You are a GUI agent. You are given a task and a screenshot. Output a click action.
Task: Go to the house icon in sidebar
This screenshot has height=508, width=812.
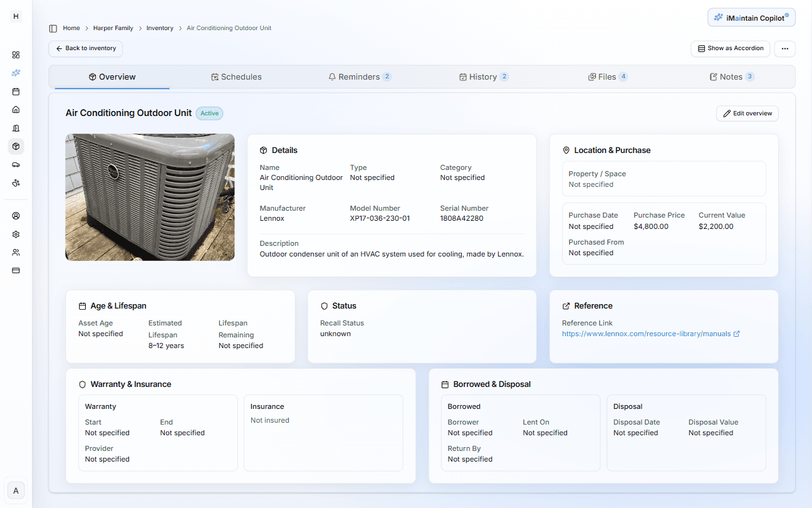point(16,110)
